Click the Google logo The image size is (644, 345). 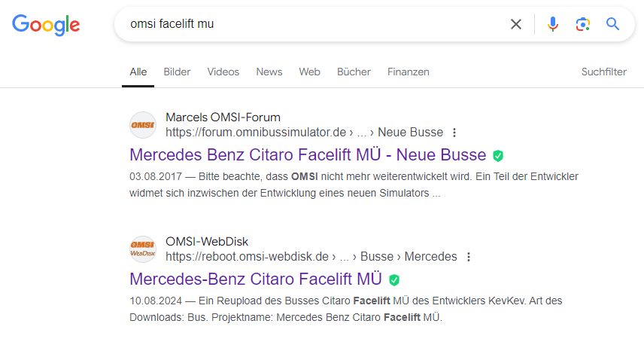pos(46,25)
